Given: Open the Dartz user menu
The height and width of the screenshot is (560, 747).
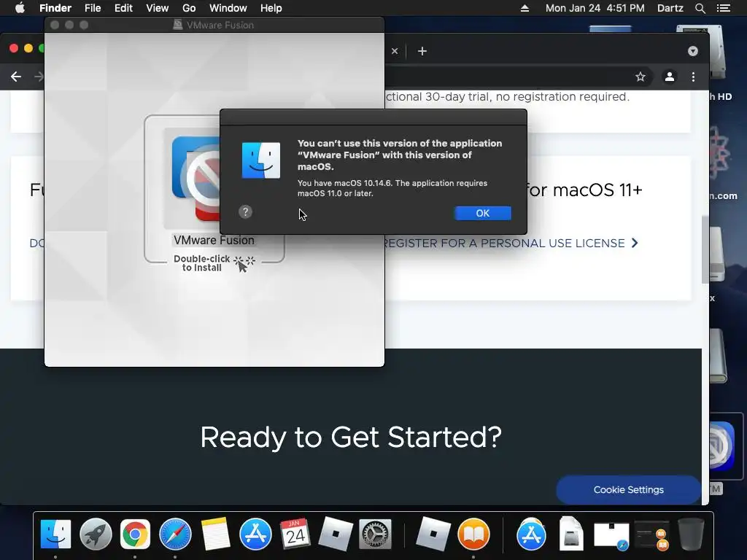Looking at the screenshot, I should 670,8.
